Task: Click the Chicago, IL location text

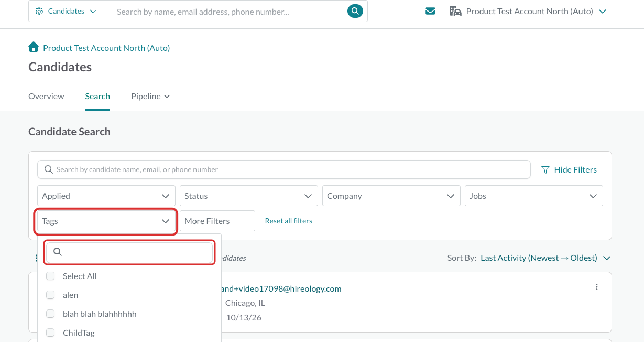Action: 245,303
